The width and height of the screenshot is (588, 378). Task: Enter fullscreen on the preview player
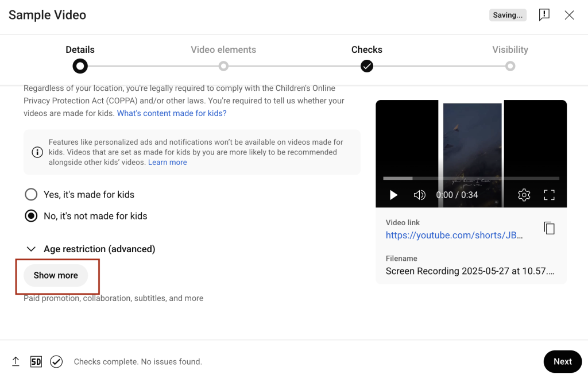pos(549,195)
